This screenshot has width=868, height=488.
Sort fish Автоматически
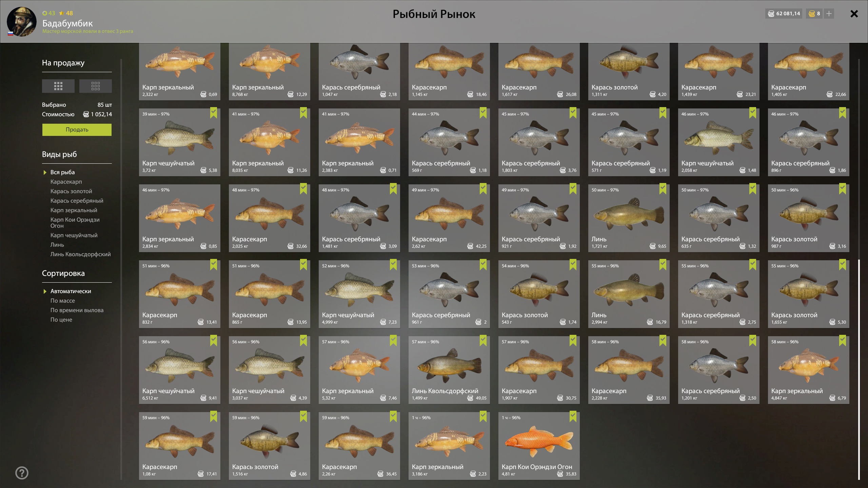[71, 291]
